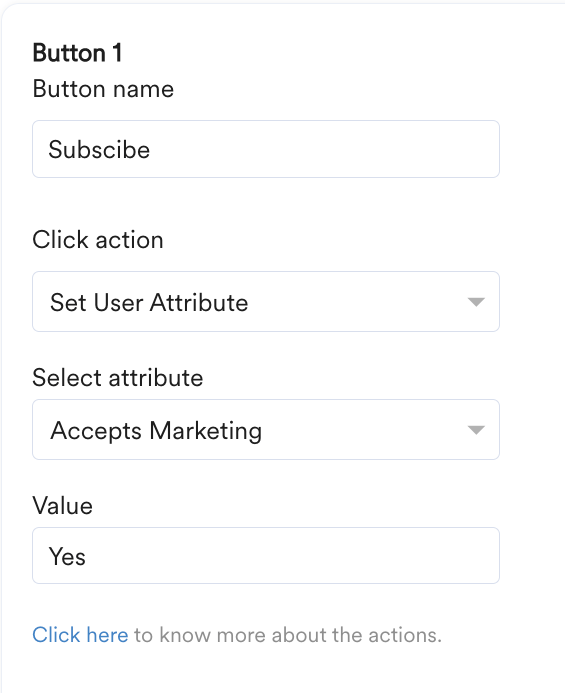The height and width of the screenshot is (693, 565).
Task: Click the arrow icon on Click action dropdown
Action: click(x=476, y=302)
